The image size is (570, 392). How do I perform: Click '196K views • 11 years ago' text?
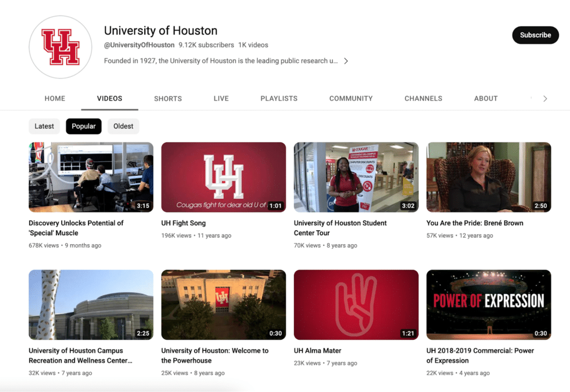[196, 236]
